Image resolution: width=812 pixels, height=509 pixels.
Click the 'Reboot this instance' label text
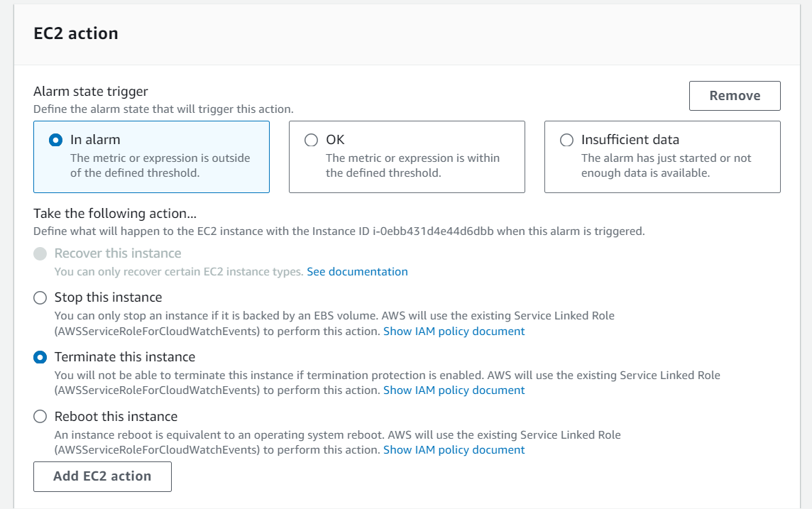tap(116, 416)
